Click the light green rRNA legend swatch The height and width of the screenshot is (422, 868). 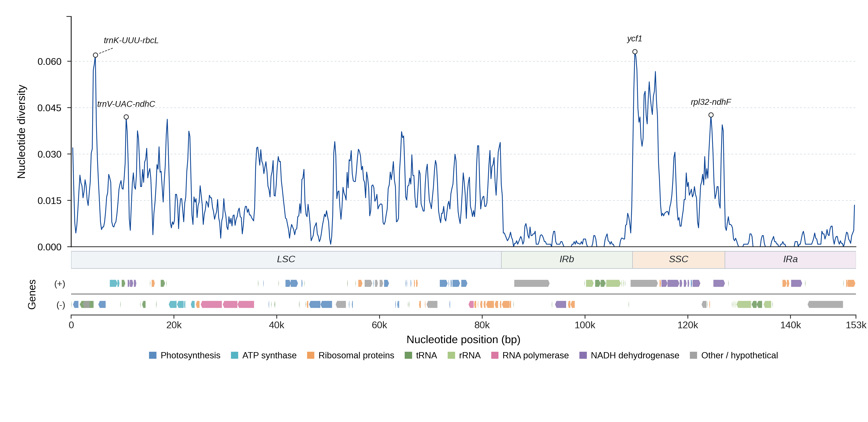coord(451,355)
